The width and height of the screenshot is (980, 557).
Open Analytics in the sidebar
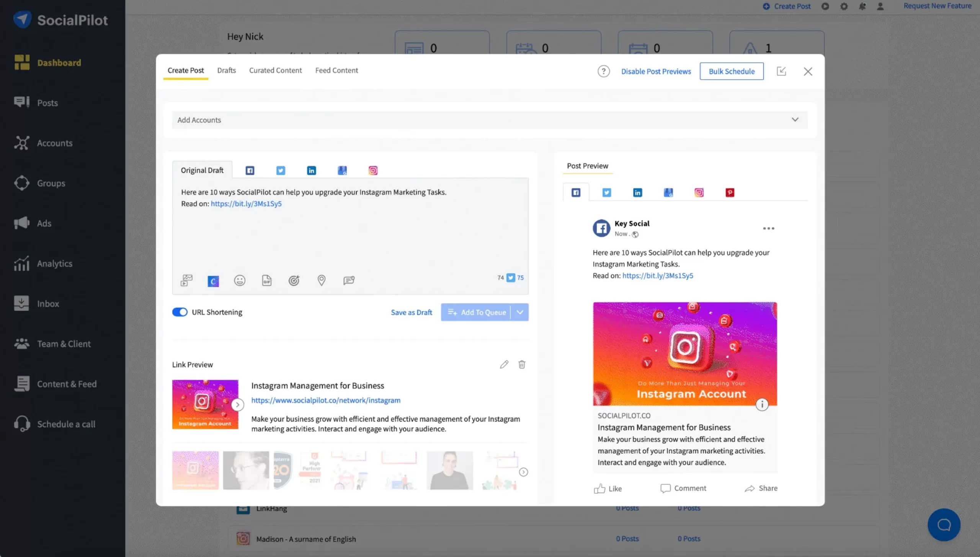click(x=54, y=264)
